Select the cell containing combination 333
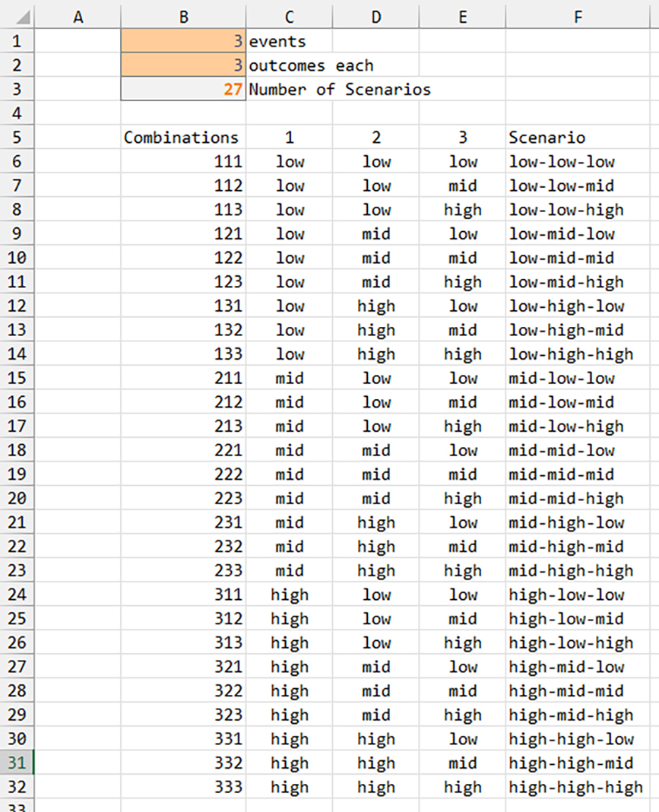The image size is (659, 812). (182, 787)
